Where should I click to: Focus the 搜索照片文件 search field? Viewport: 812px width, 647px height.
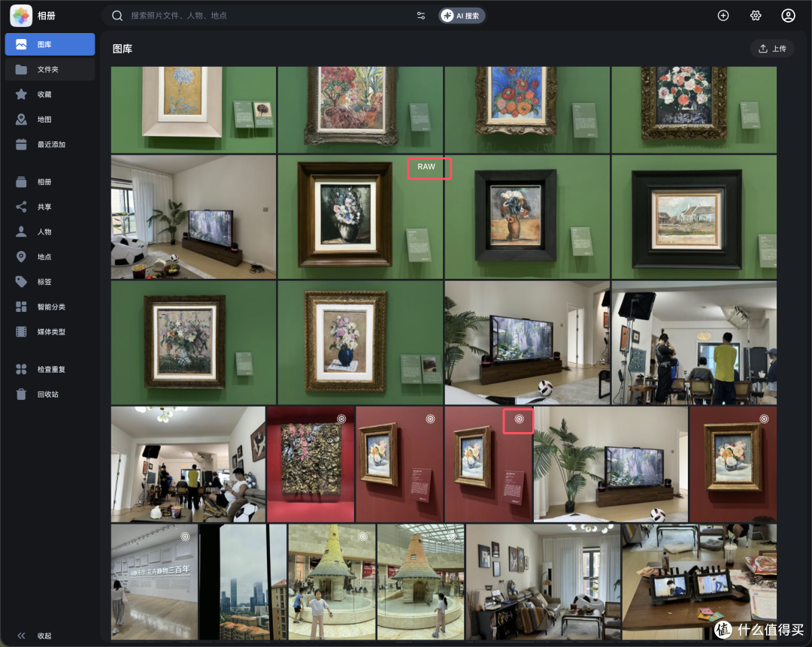point(269,16)
